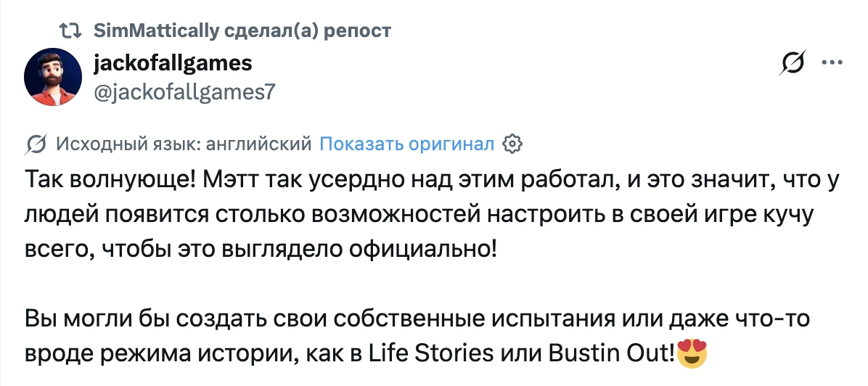Click the "Исходный язык: английский" label
The width and height of the screenshot is (868, 386).
click(184, 144)
